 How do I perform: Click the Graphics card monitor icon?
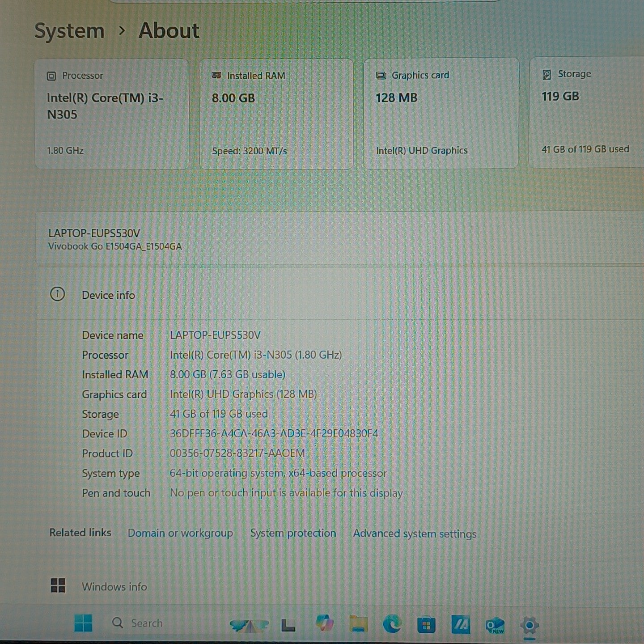(x=381, y=76)
